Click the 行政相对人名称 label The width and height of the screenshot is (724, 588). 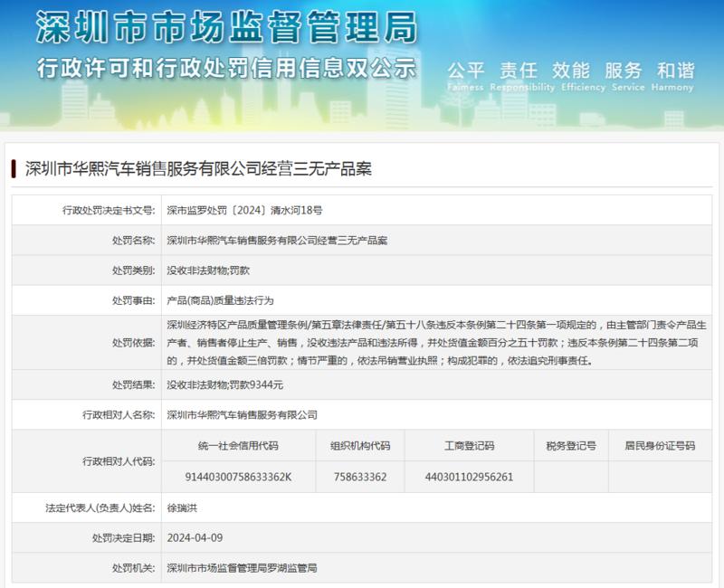tap(119, 415)
